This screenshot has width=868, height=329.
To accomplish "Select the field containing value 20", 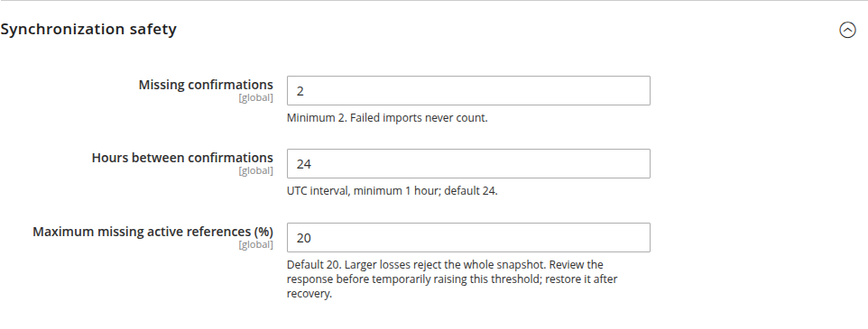I will tap(468, 238).
